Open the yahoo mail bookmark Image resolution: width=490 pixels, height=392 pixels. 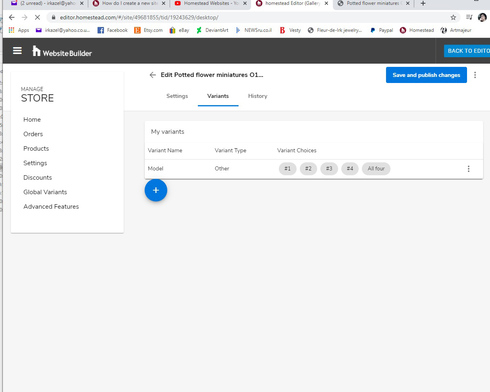63,30
